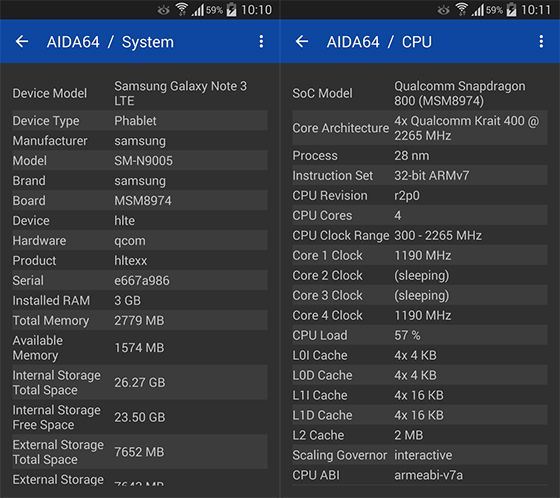Select the Device Model row
560x499 pixels.
pos(140,93)
